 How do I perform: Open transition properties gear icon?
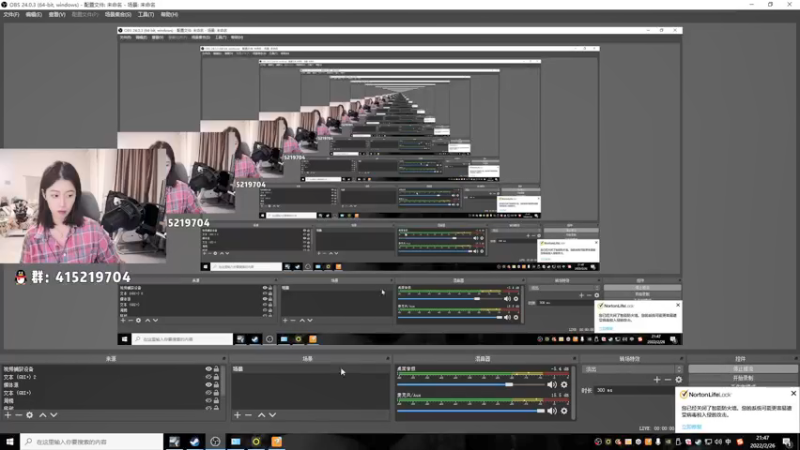[679, 380]
